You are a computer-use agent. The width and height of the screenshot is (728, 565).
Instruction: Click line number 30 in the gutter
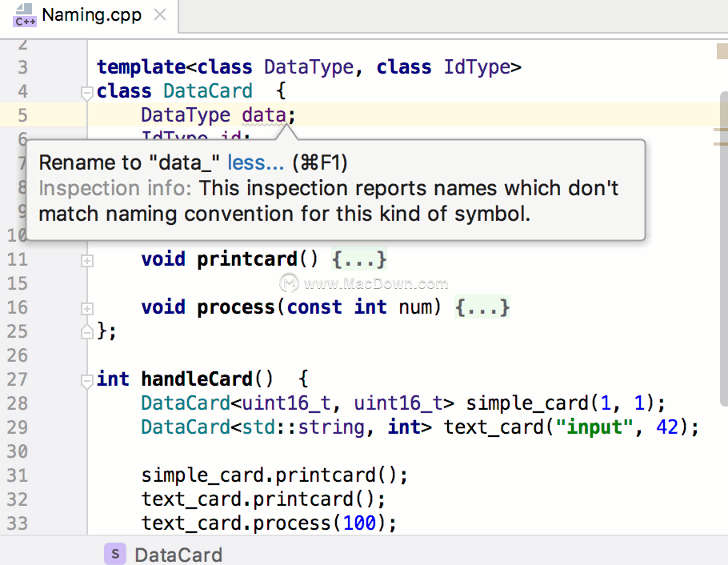(17, 451)
